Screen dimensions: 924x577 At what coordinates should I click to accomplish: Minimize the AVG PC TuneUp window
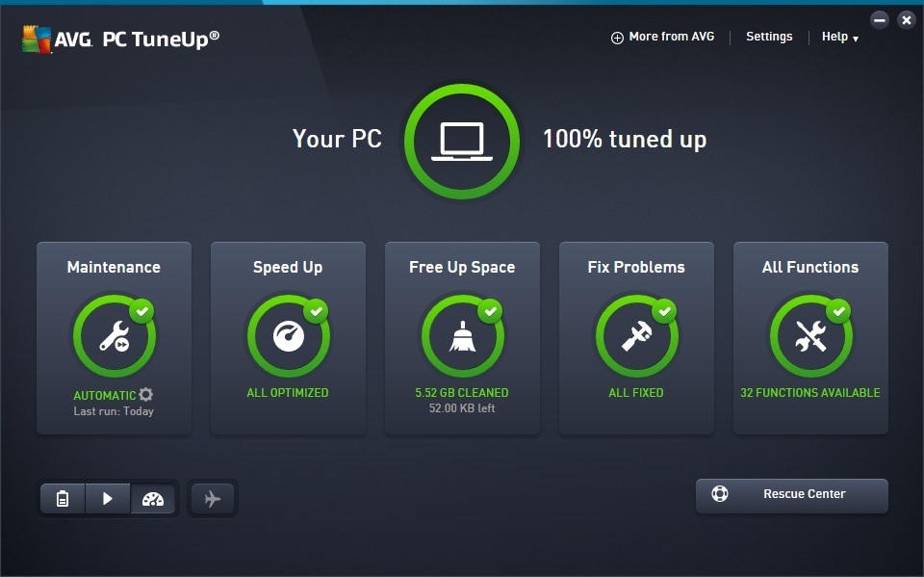[x=879, y=20]
